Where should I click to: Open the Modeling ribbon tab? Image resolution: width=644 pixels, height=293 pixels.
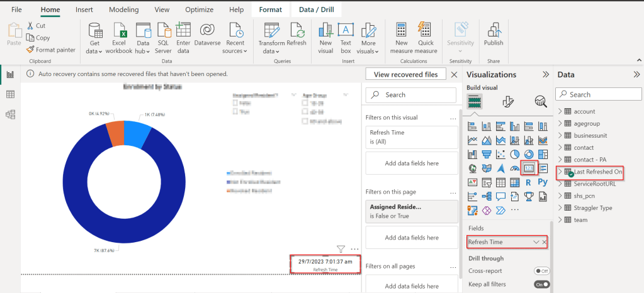pyautogui.click(x=123, y=10)
